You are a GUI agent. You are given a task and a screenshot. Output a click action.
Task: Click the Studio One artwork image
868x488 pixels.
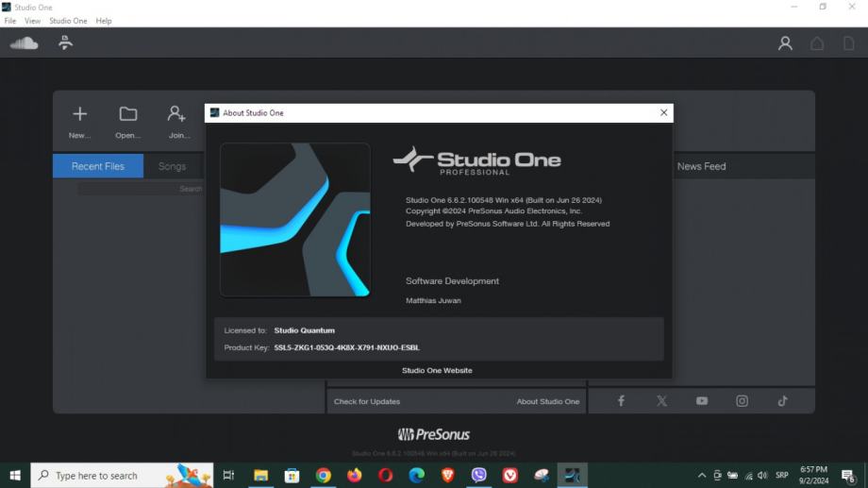(x=295, y=220)
